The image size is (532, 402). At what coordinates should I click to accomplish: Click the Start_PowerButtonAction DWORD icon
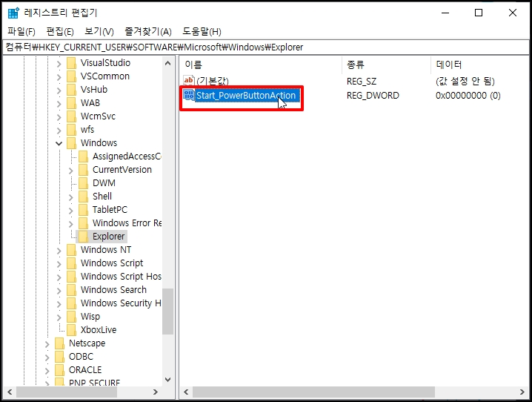point(189,95)
